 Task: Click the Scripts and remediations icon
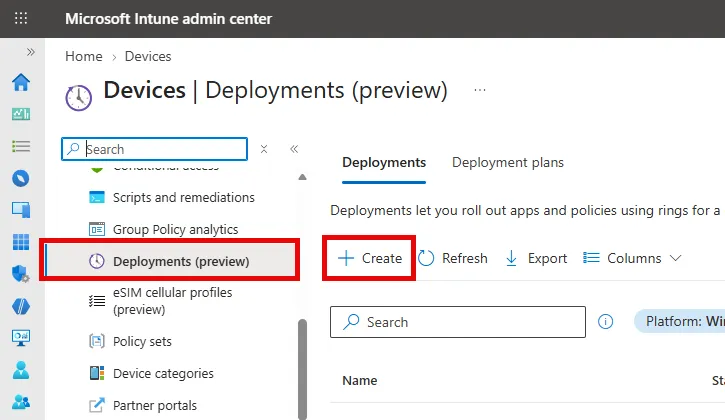[x=97, y=198]
